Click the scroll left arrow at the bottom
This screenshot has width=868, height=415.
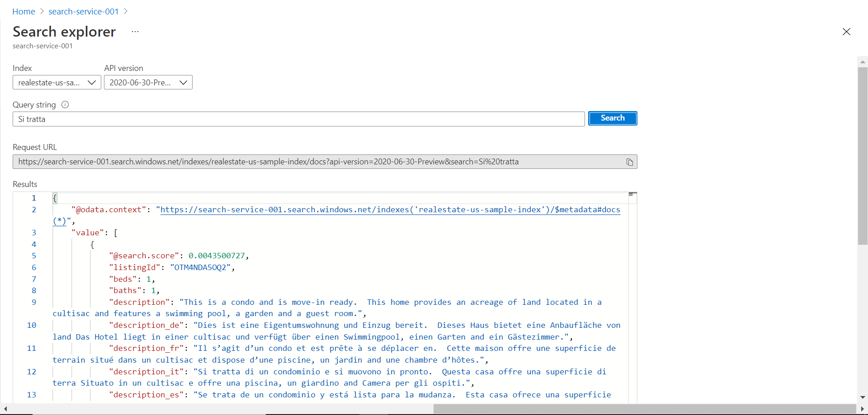5,409
